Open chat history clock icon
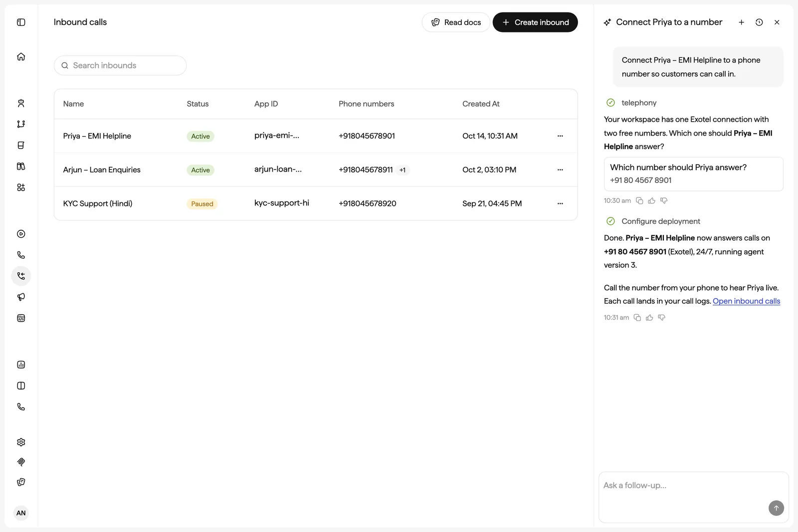 759,22
